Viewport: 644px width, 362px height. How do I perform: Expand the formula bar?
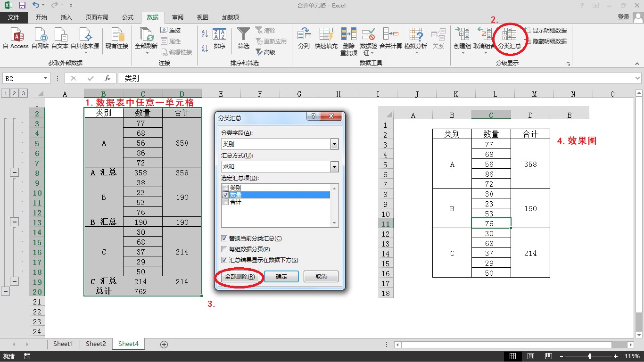click(638, 78)
